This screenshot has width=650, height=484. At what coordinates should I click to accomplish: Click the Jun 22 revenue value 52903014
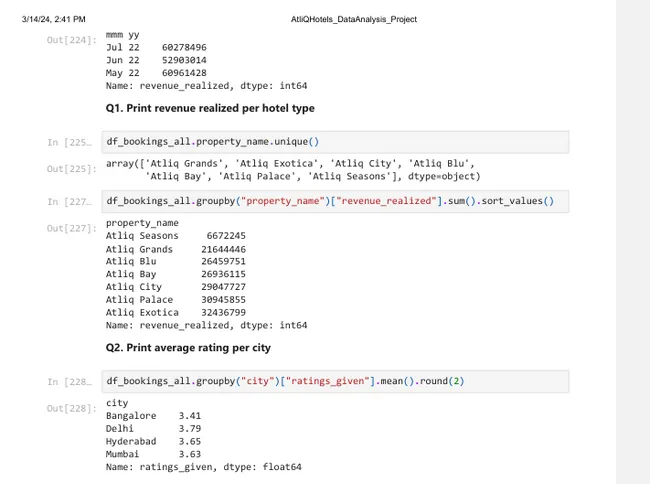184,60
